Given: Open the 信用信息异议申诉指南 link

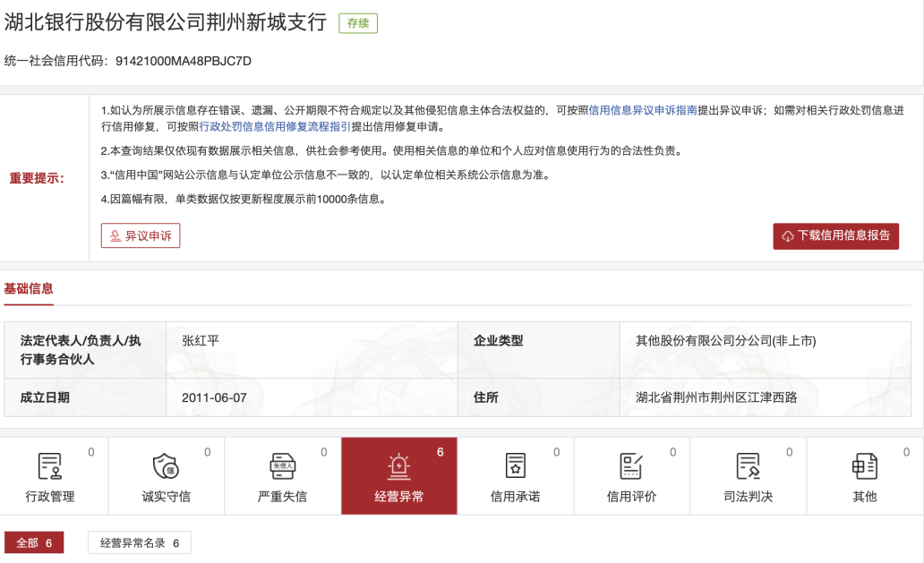Looking at the screenshot, I should [643, 110].
